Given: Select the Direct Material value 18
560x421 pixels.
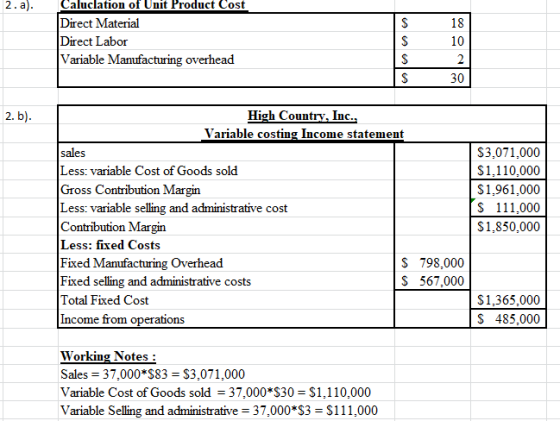Looking at the screenshot, I should 432,23.
